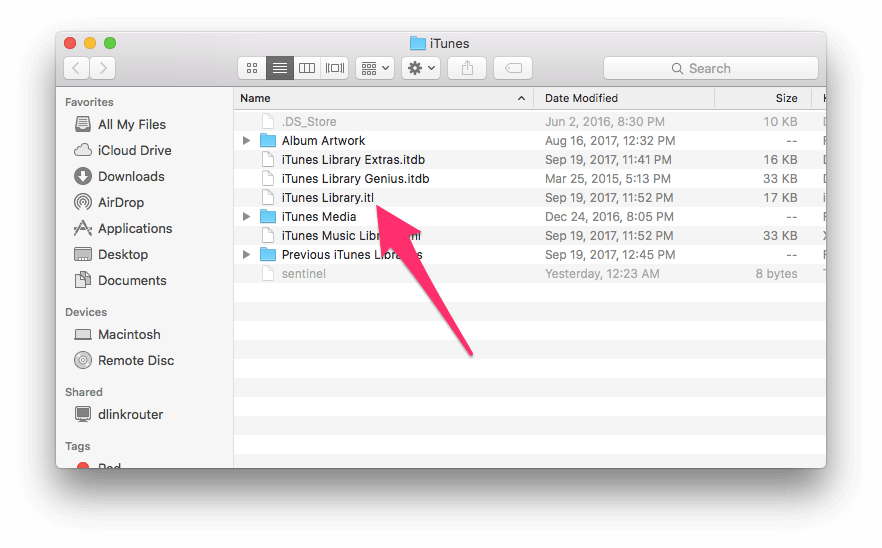Screen dimensions: 882x548
Task: Switch to icon view in toolbar
Action: [252, 68]
